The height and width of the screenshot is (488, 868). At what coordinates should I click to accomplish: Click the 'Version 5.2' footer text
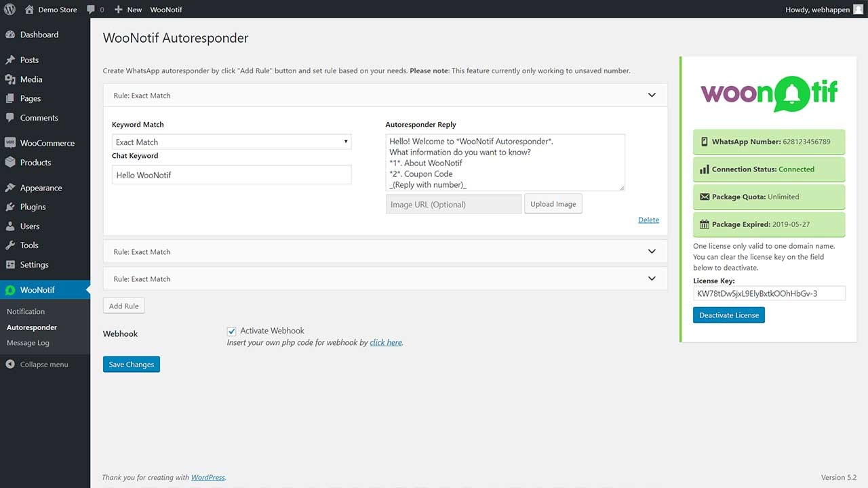(x=839, y=477)
